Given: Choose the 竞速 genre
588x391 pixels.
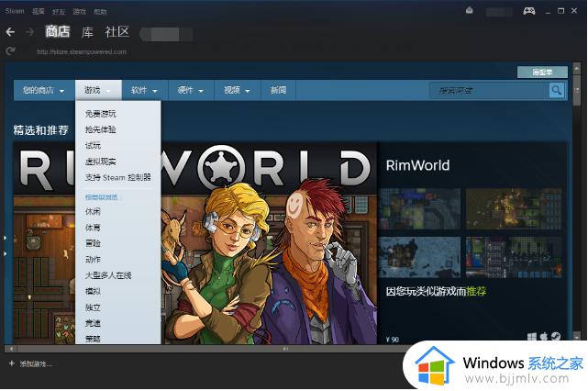Looking at the screenshot, I should pos(93,323).
